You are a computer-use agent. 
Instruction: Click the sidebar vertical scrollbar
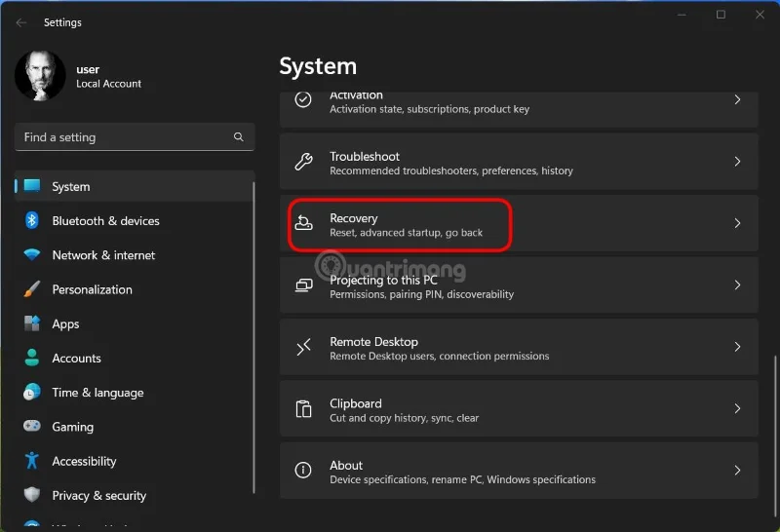254,337
